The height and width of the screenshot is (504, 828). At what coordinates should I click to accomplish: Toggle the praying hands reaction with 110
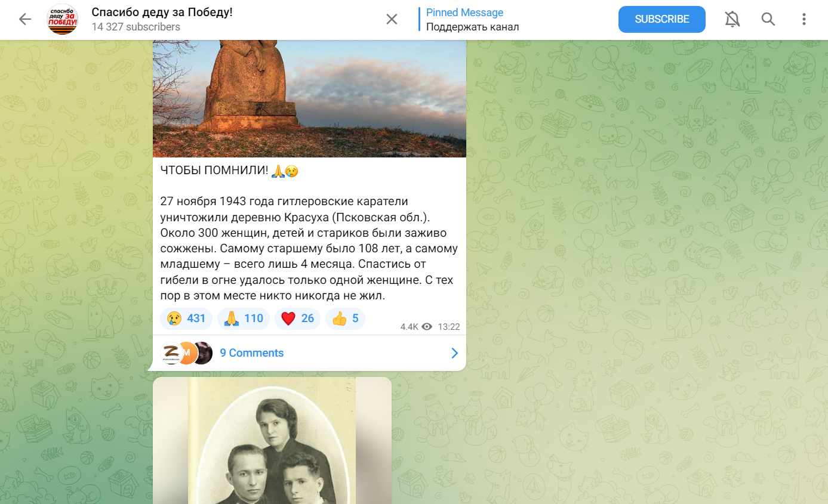pos(244,319)
